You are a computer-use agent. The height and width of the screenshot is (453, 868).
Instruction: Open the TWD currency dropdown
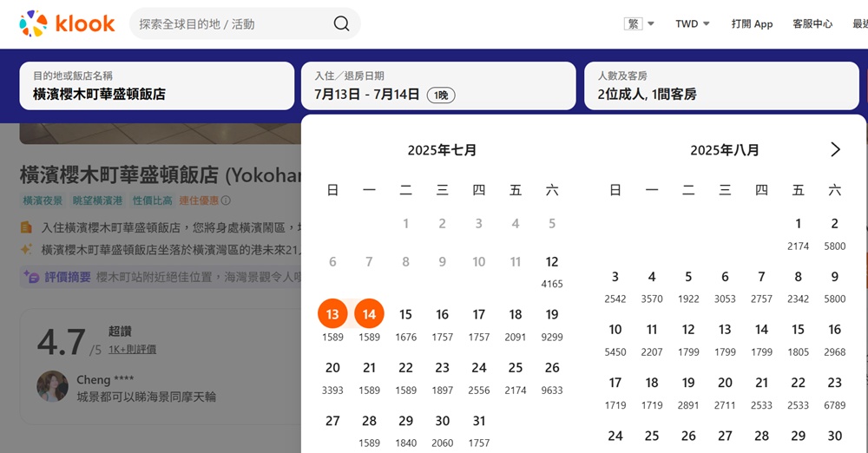point(693,23)
